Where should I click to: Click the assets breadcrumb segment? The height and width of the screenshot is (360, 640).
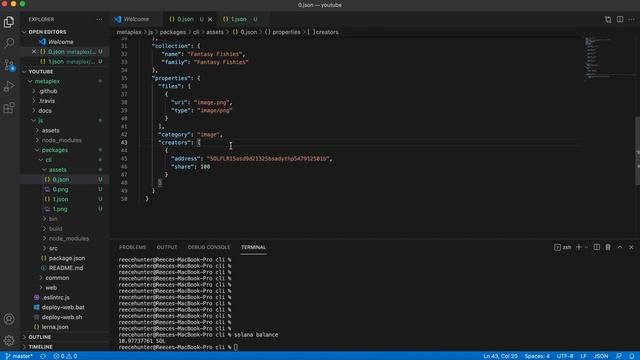pos(215,32)
